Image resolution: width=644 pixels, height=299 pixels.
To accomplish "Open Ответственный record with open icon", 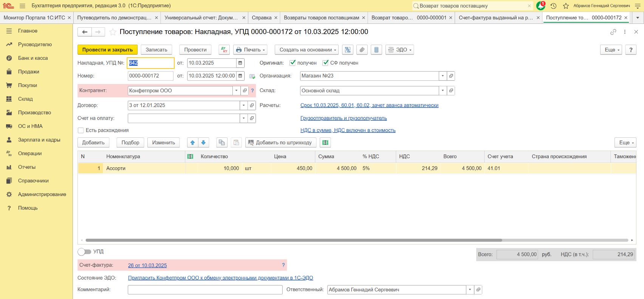I will point(478,290).
